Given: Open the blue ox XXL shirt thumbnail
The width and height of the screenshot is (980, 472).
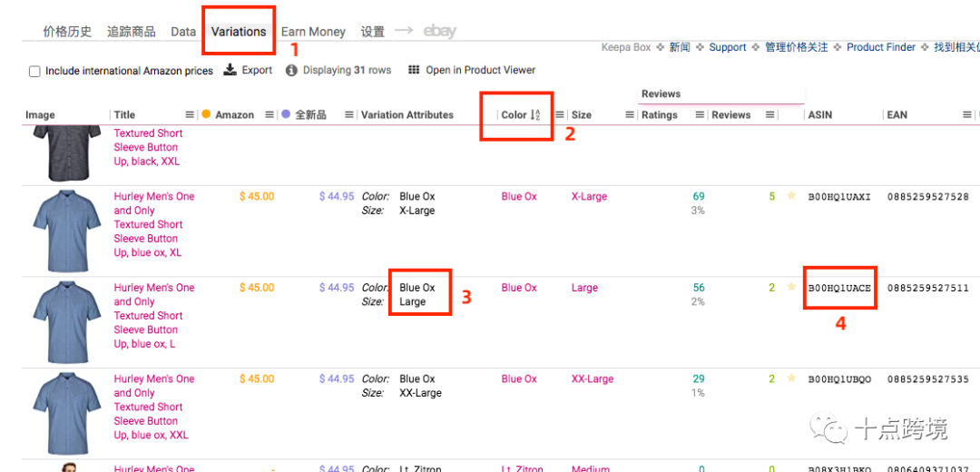Looking at the screenshot, I should [66, 413].
